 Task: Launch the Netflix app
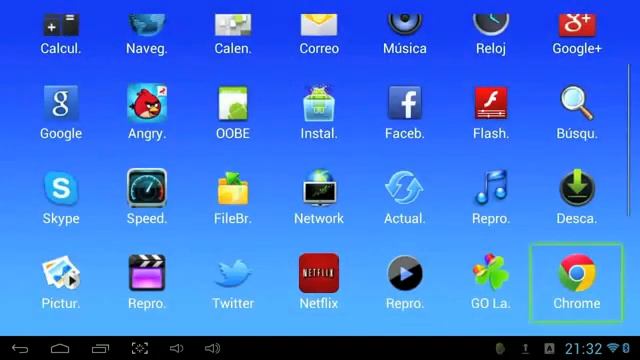tap(319, 282)
